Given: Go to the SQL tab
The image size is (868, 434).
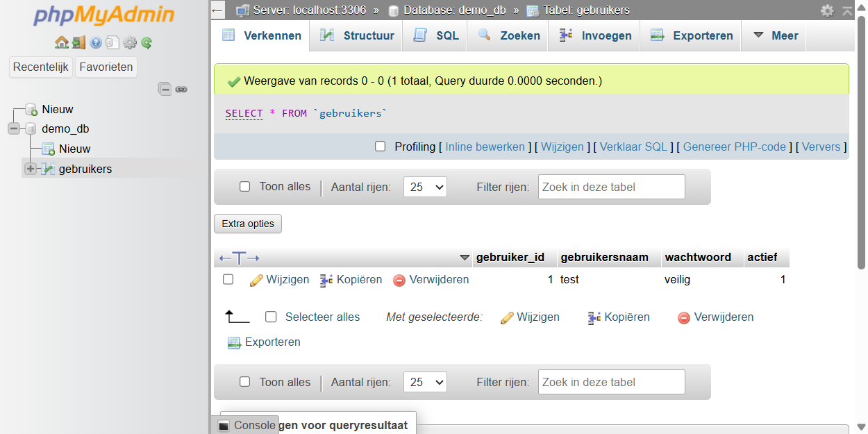Looking at the screenshot, I should 437,35.
